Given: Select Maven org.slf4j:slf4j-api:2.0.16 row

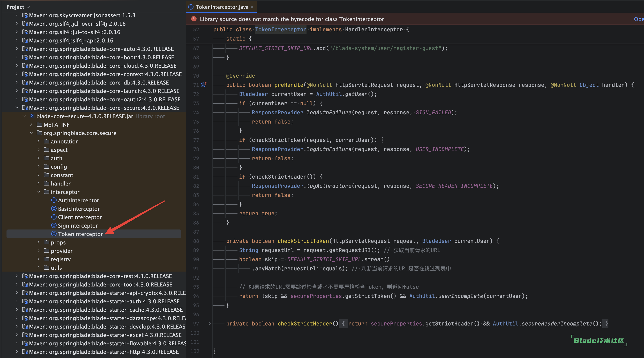Looking at the screenshot, I should coord(94,41).
